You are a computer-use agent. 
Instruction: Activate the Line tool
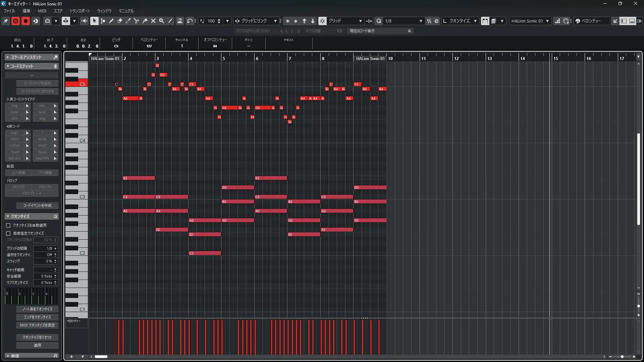click(x=170, y=21)
